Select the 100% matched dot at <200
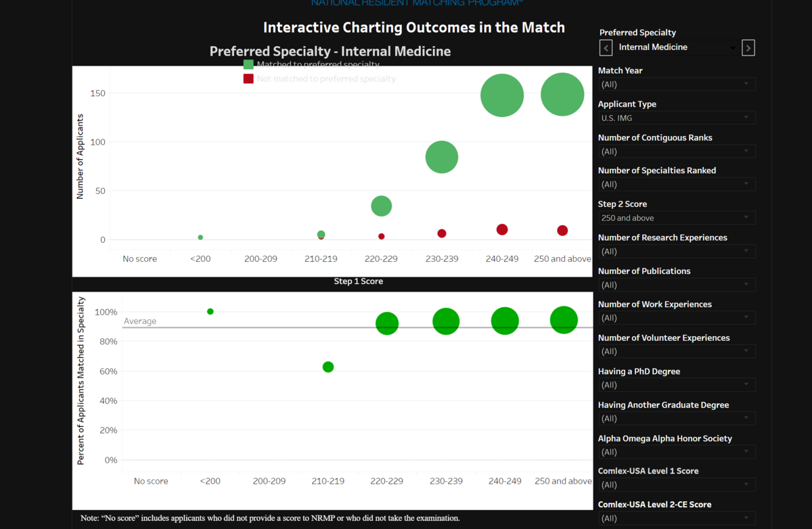 [x=210, y=311]
